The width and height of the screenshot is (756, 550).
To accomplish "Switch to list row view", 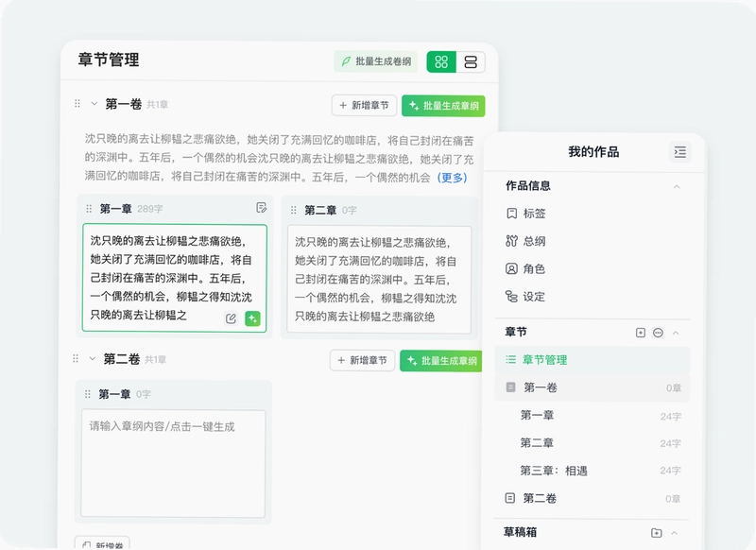I will pyautogui.click(x=471, y=61).
